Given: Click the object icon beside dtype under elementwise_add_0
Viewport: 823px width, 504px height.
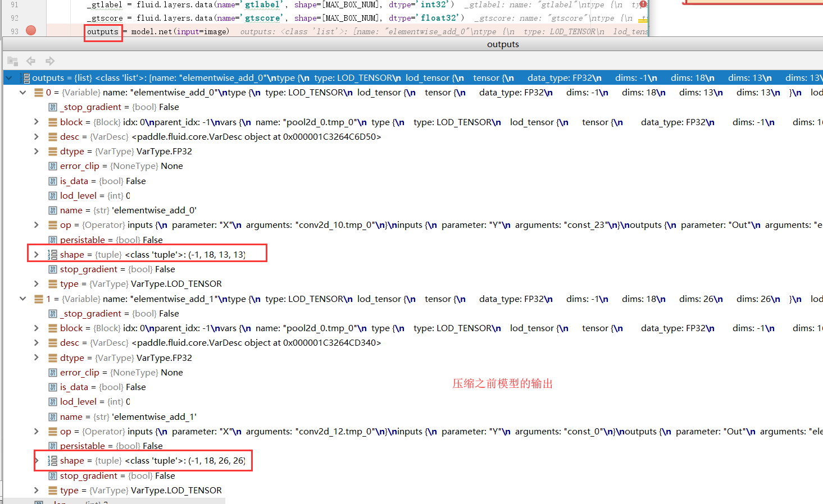Looking at the screenshot, I should tap(52, 151).
